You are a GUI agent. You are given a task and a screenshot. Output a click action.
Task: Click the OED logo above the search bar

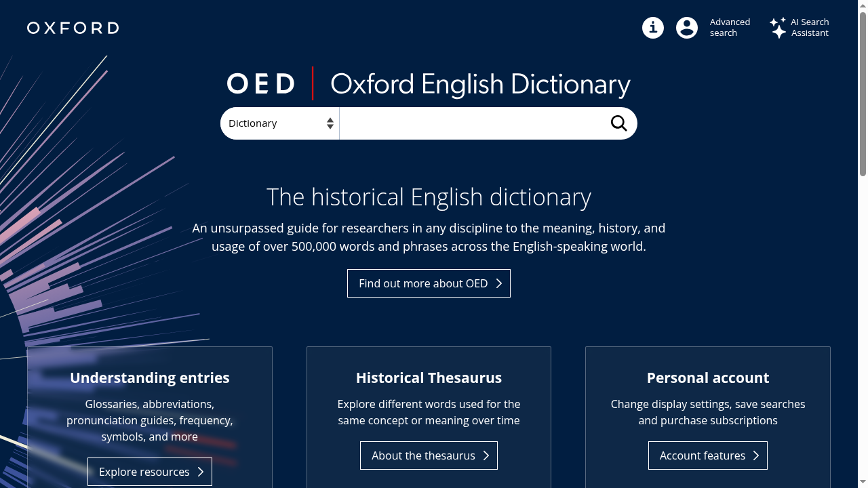(x=260, y=83)
